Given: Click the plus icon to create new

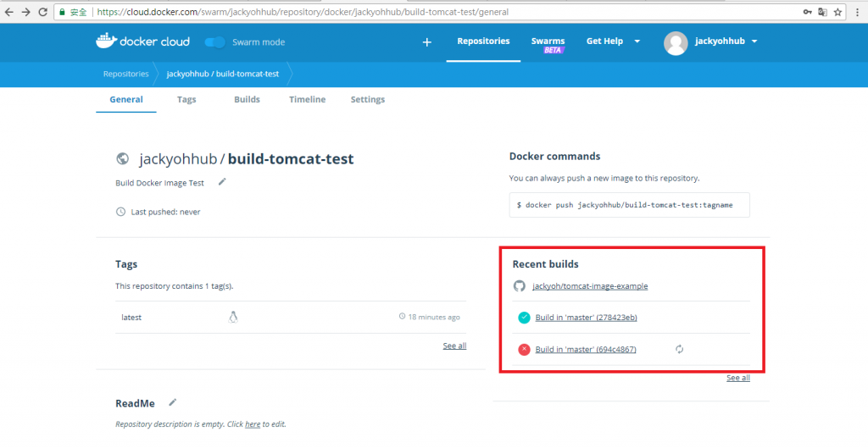Looking at the screenshot, I should [427, 42].
